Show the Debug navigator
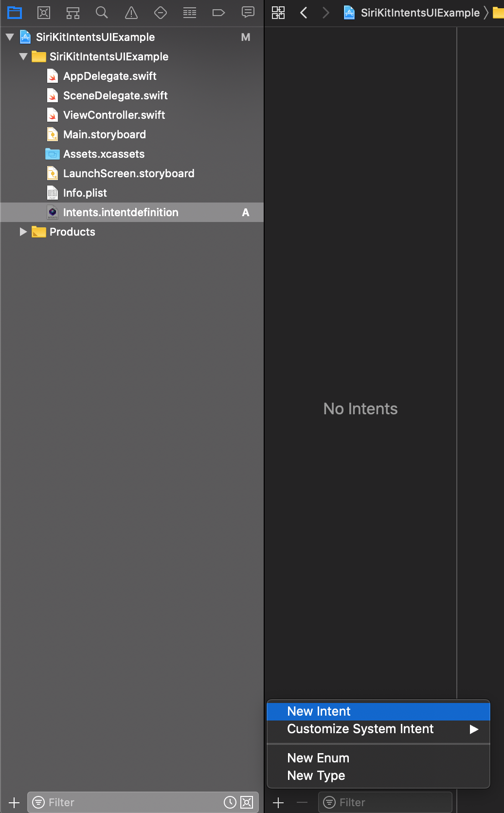The image size is (504, 813). coord(190,13)
